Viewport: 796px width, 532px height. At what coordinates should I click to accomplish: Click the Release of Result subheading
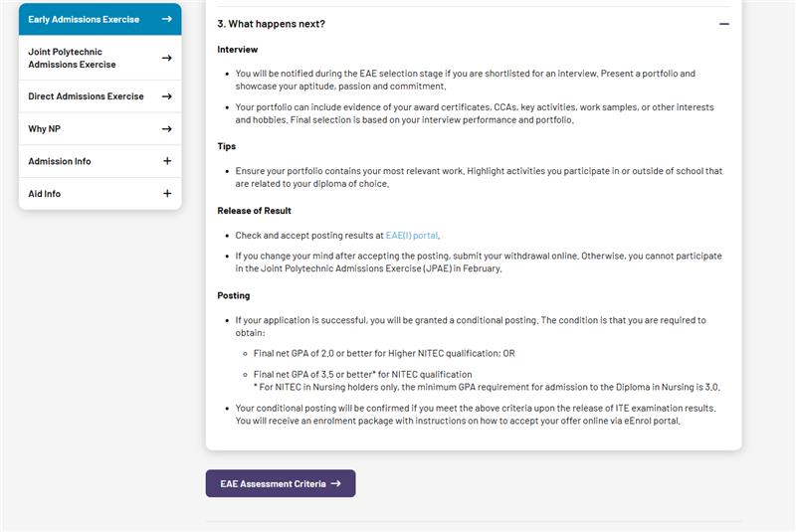coord(255,211)
